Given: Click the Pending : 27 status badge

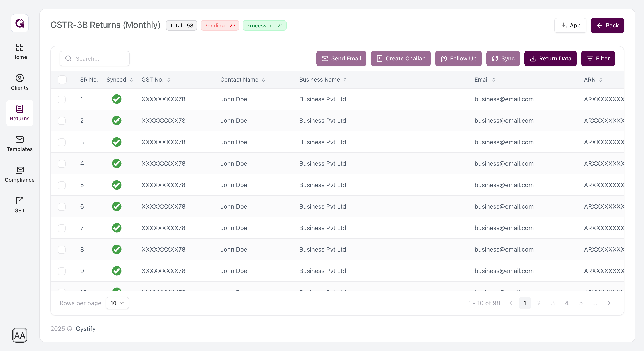Looking at the screenshot, I should coord(219,25).
